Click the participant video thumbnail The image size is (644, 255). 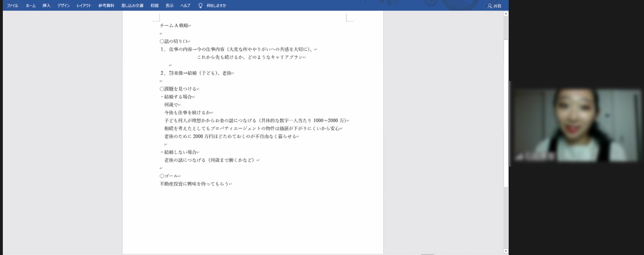[x=576, y=125]
